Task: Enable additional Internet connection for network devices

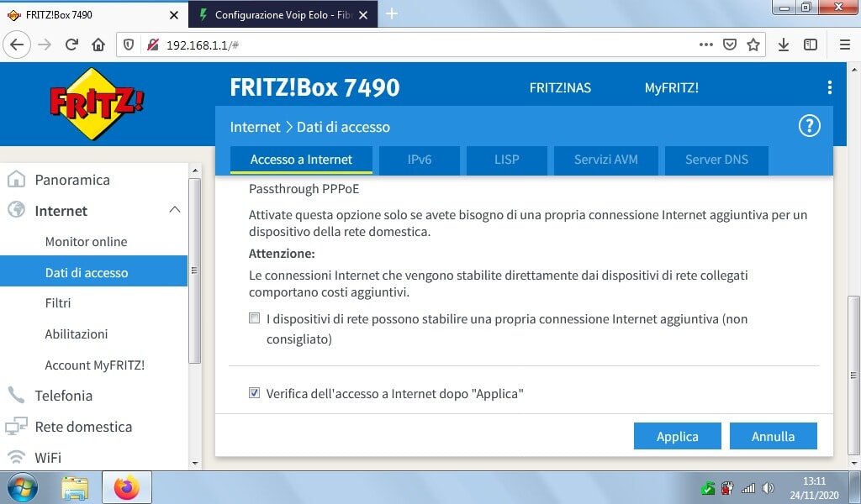Action: coord(254,318)
